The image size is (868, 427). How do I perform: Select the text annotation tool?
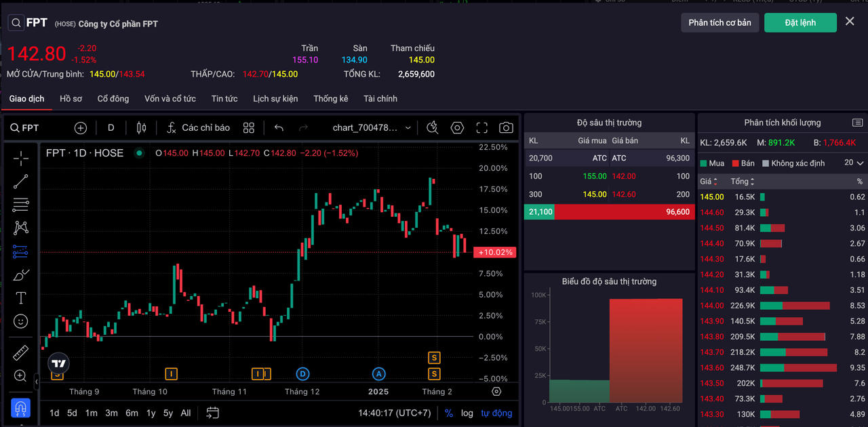click(x=20, y=298)
